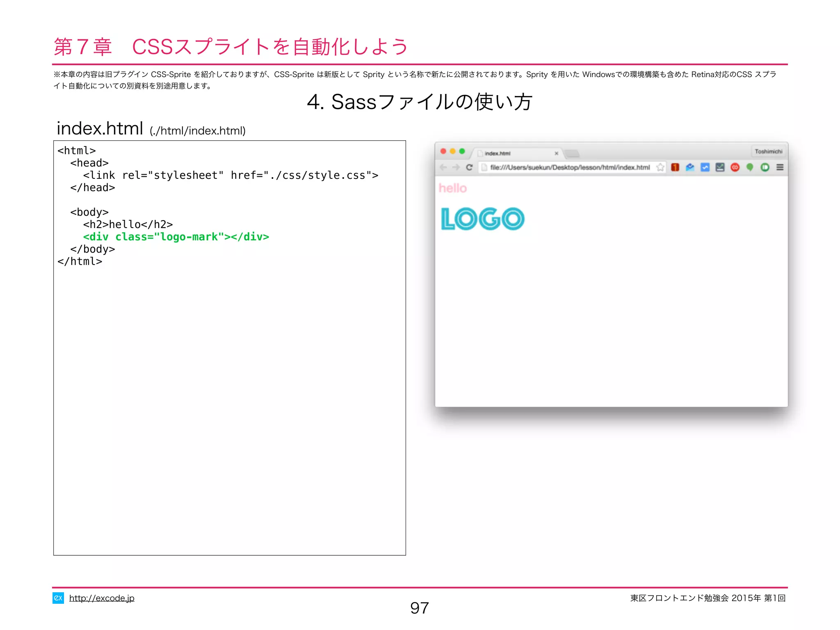
Task: Bookmark the page with the star icon
Action: click(660, 167)
